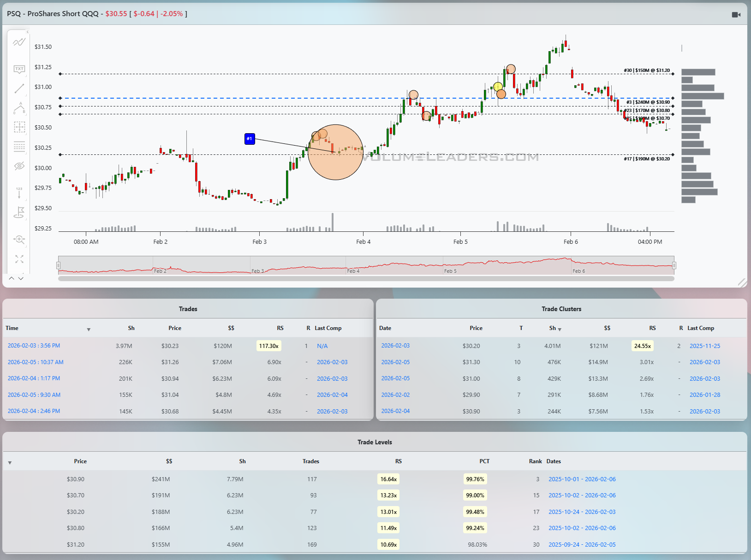Click the video camera icon in the header
Viewport: 751px width, 560px height.
click(736, 15)
